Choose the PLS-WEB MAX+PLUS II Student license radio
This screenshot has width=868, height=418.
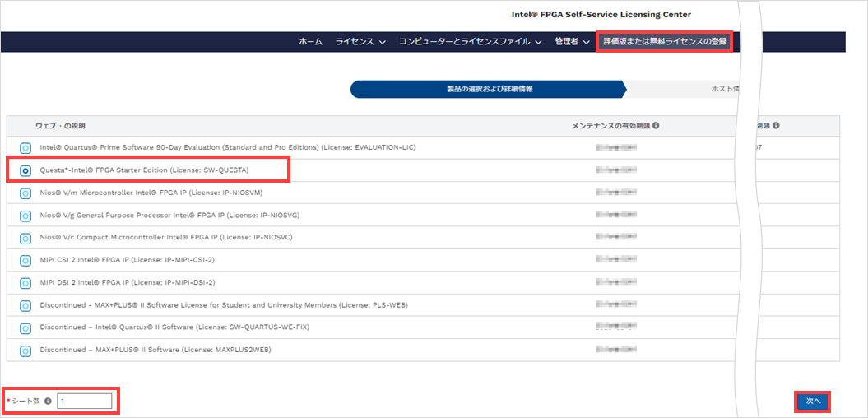(x=25, y=305)
